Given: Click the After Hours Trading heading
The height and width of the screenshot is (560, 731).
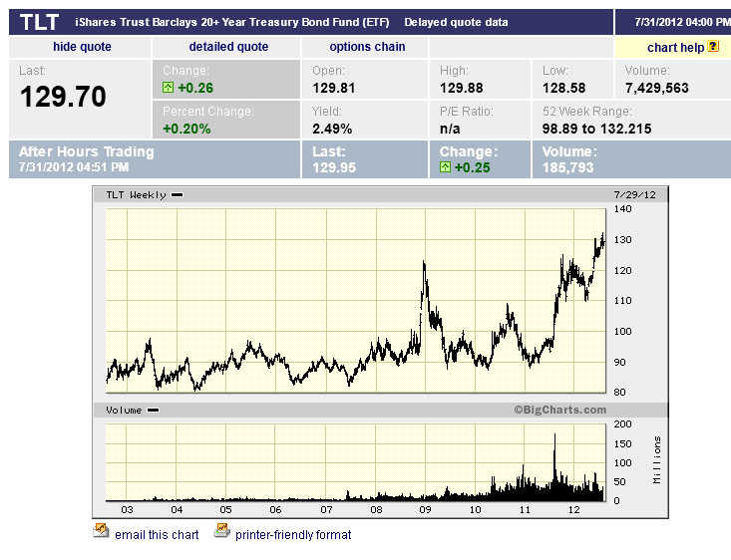Looking at the screenshot, I should (x=86, y=151).
